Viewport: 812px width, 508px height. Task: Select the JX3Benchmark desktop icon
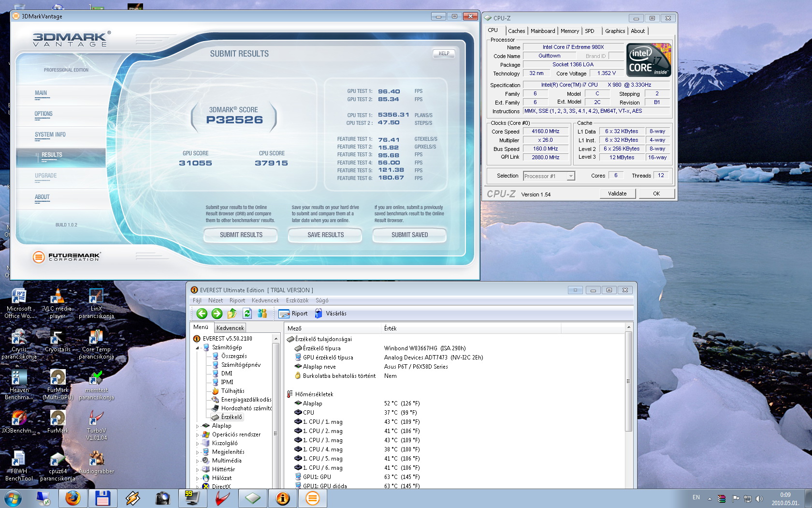19,422
